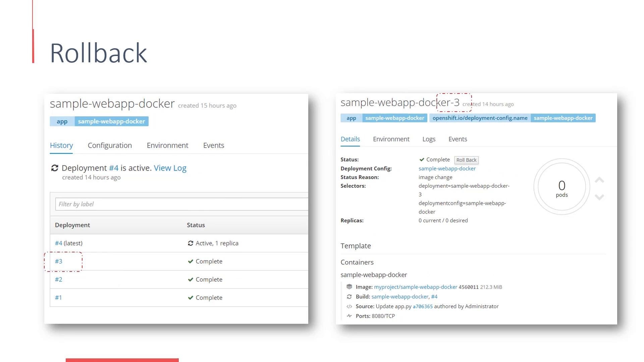Click the app sample-webapp-docker label in the left panel
The height and width of the screenshot is (362, 644).
99,121
